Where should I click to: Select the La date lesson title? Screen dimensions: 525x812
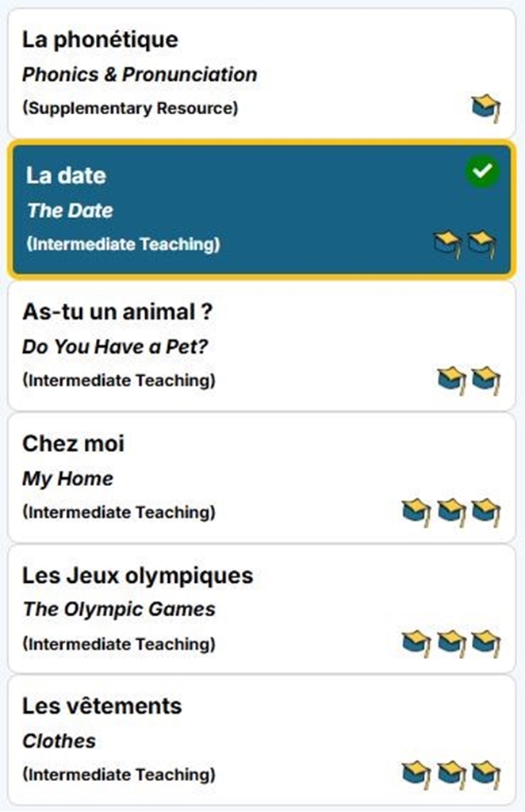(x=66, y=175)
